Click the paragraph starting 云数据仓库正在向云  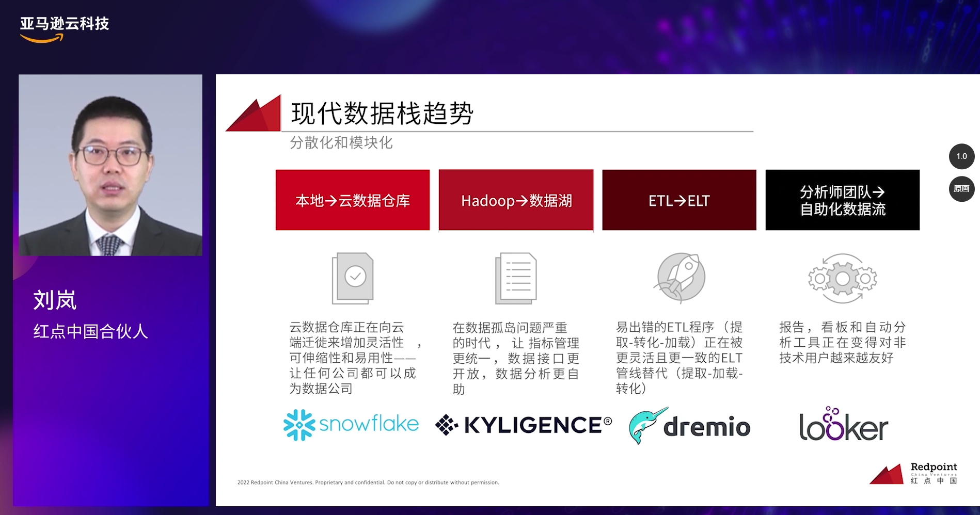(x=356, y=358)
